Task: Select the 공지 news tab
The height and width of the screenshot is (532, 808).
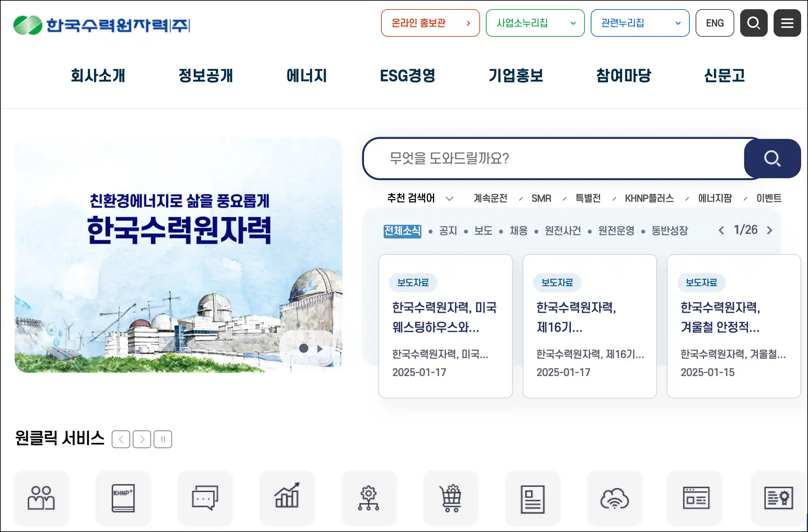Action: 448,231
